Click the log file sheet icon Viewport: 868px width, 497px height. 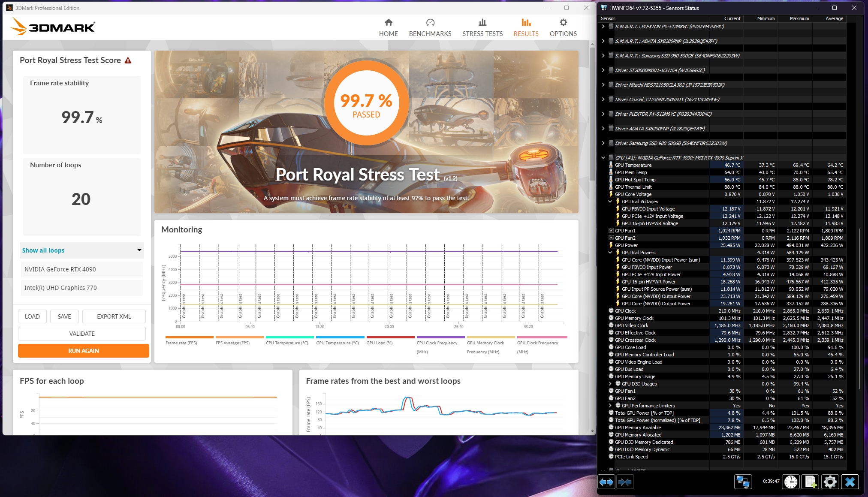(x=810, y=482)
